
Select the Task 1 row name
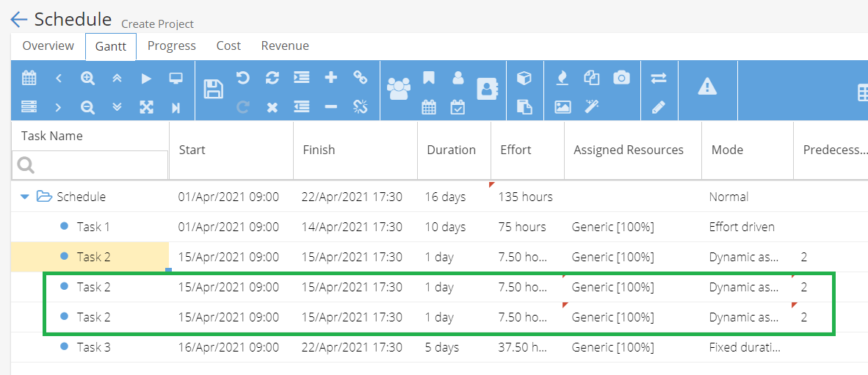click(x=93, y=227)
